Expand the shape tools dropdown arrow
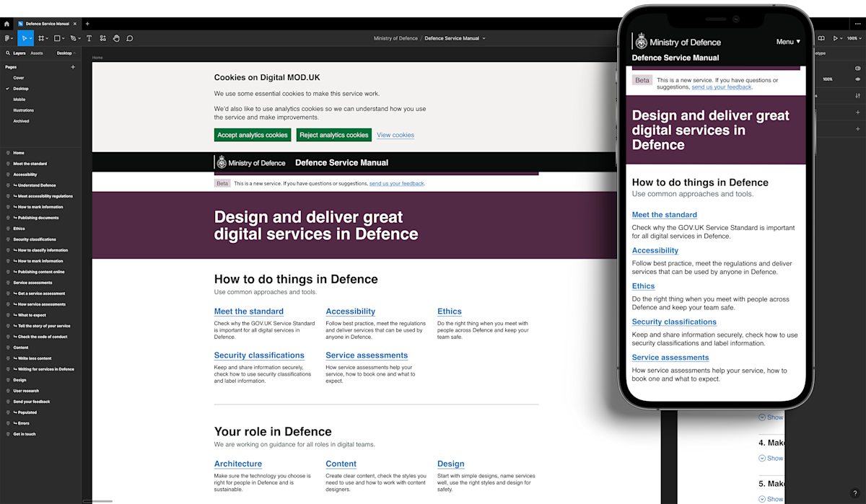 tap(64, 38)
